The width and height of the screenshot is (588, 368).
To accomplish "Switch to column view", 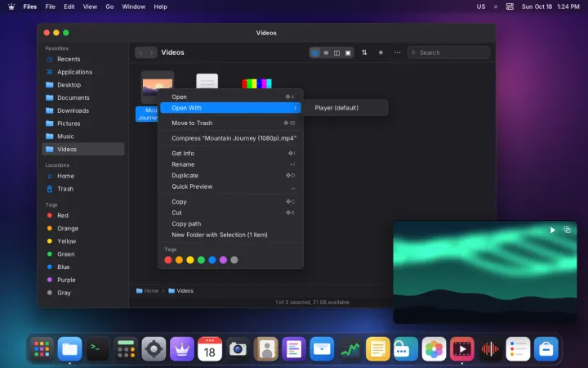I will 336,53.
